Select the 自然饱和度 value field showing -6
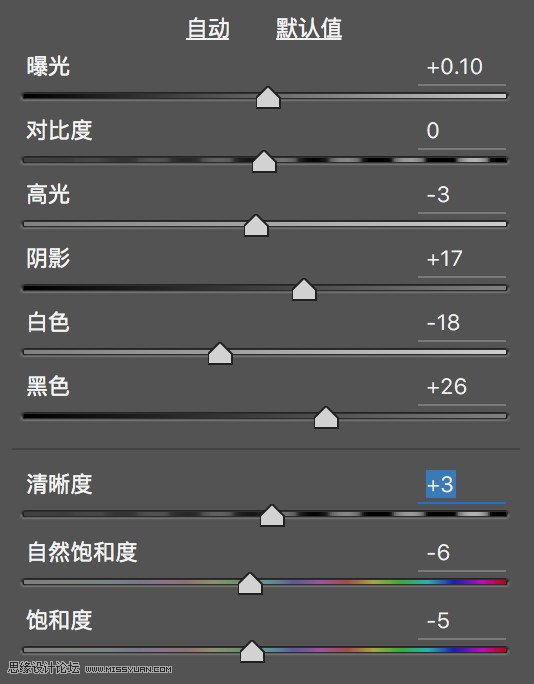Screen dimensions: 534x684 [x=462, y=553]
